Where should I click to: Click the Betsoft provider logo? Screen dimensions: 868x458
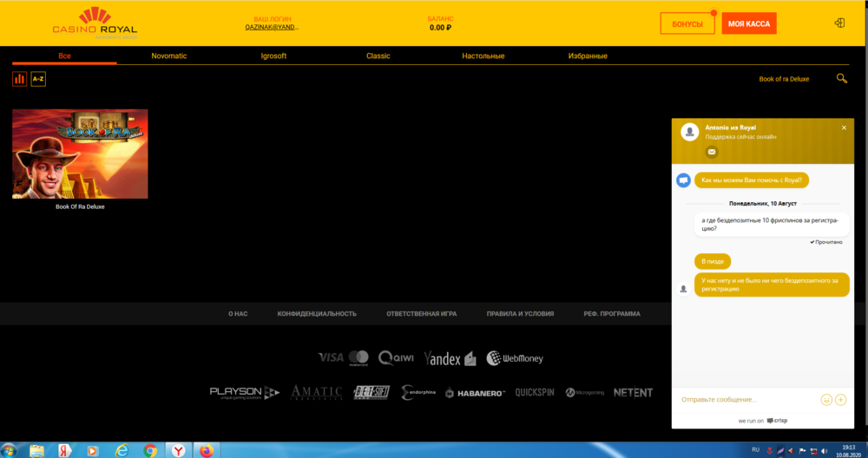click(372, 392)
